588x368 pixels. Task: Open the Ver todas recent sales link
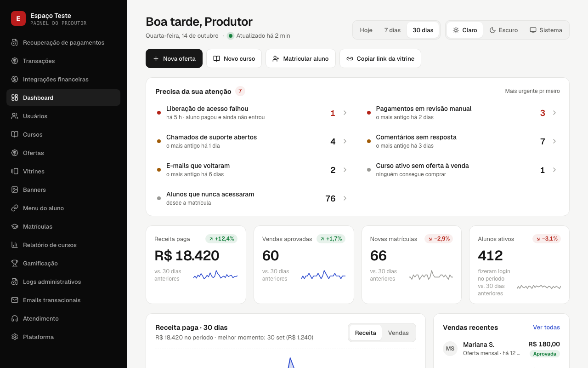tap(546, 328)
